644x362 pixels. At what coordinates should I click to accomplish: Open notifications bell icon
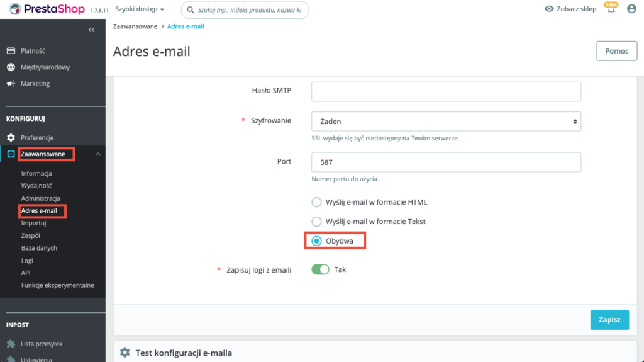[611, 9]
